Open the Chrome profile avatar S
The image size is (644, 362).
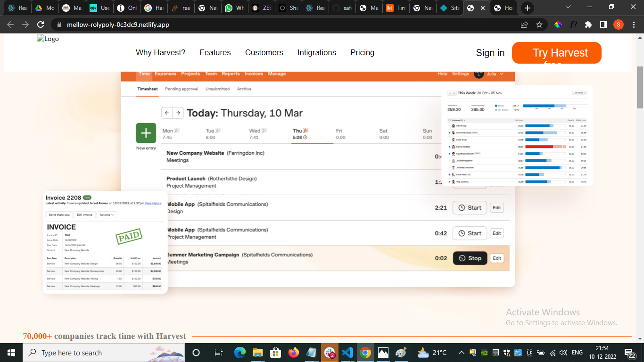tap(618, 25)
